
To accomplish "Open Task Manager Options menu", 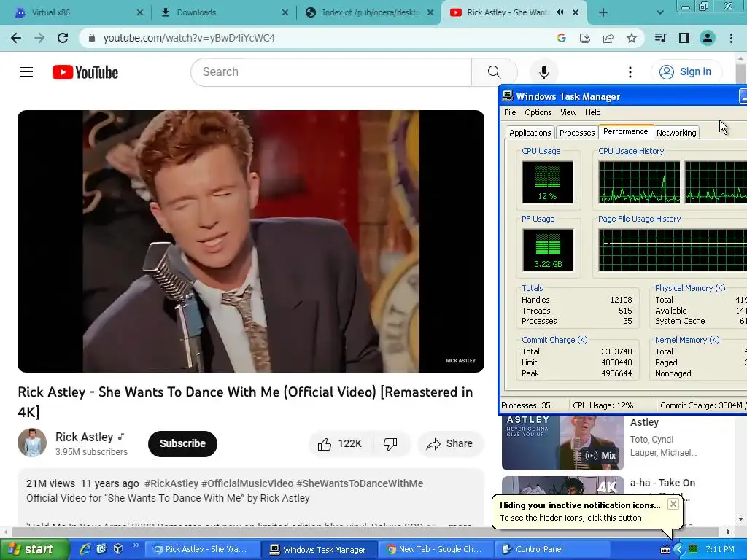I will tap(538, 112).
